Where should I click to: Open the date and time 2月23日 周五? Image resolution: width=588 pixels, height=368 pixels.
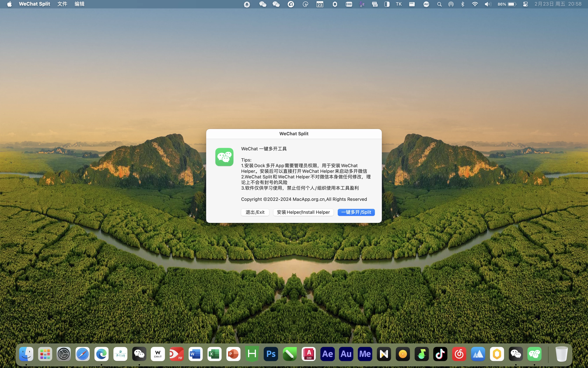(558, 4)
